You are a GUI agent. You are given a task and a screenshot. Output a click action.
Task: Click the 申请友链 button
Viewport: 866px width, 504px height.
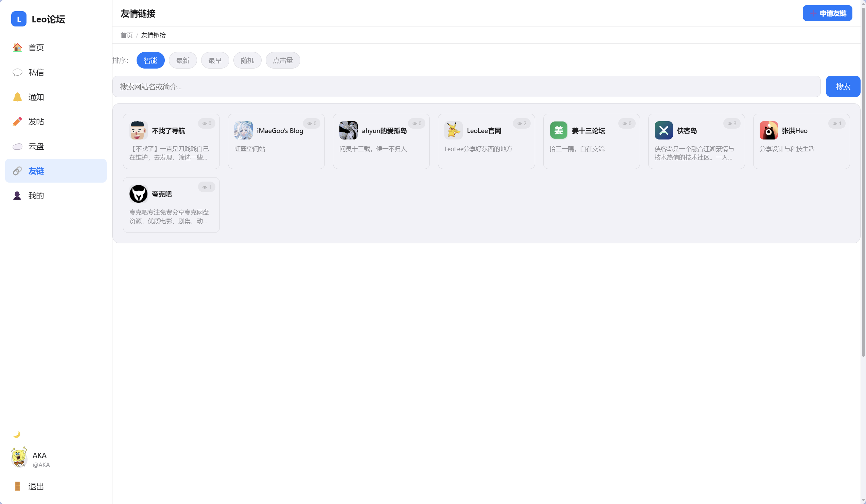pyautogui.click(x=827, y=13)
